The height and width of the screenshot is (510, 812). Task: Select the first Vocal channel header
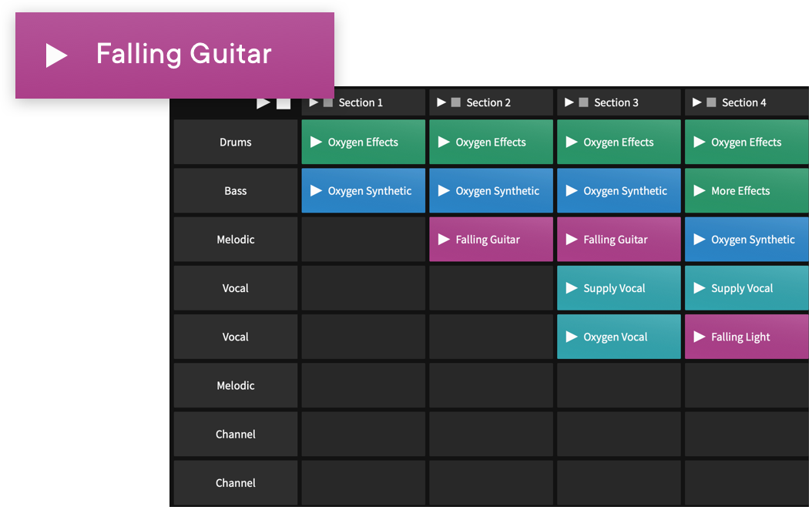click(x=235, y=288)
